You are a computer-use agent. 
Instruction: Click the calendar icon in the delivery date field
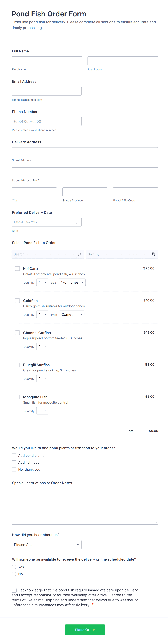(77, 222)
